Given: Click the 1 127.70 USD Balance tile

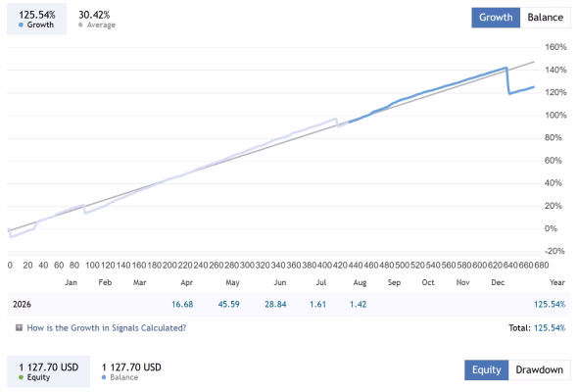Looking at the screenshot, I should [131, 371].
